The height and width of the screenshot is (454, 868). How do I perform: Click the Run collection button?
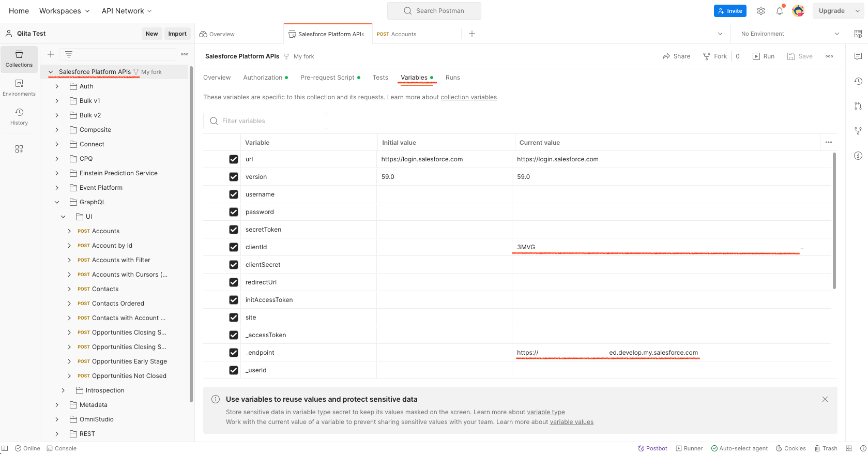(764, 56)
